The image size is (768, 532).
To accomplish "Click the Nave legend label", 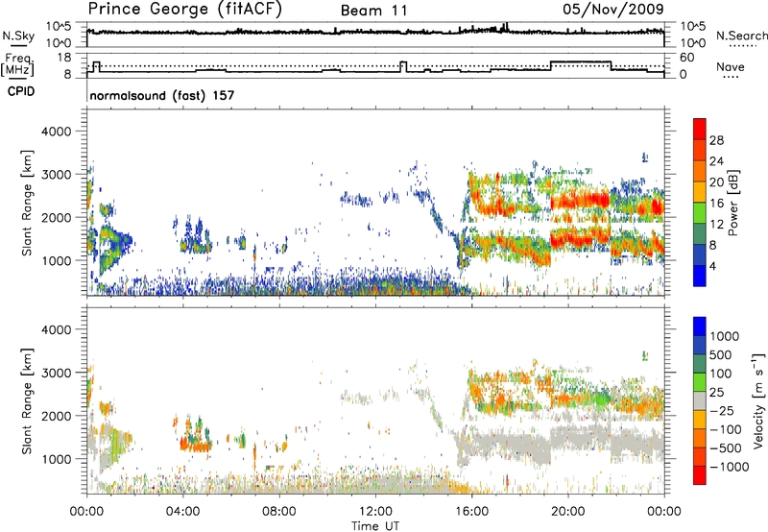I will (x=731, y=66).
